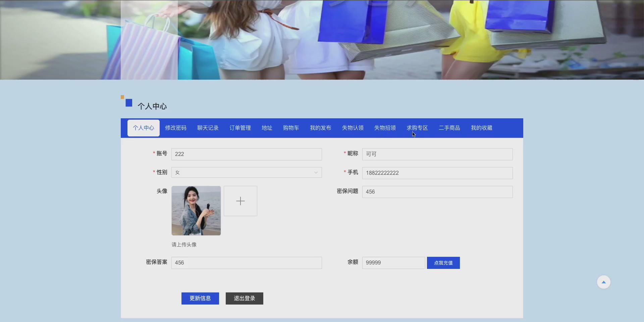Click the plus icon to upload a new avatar
This screenshot has width=644, height=322.
[240, 201]
